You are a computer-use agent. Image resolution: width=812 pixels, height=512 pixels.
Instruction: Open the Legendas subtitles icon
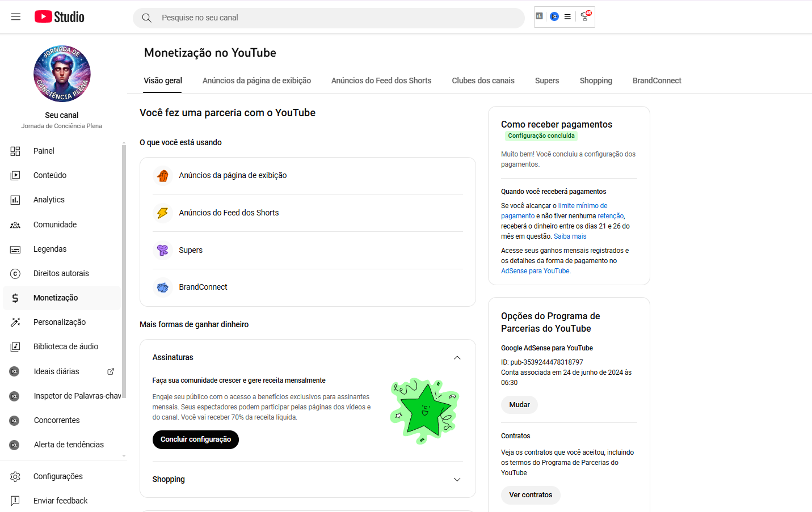click(15, 249)
